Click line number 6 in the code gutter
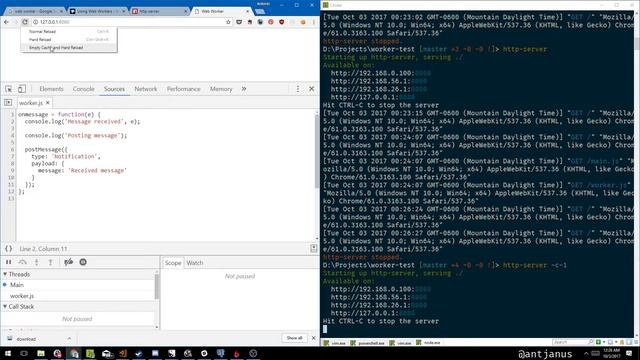This screenshot has width=640, height=360. tap(12, 149)
